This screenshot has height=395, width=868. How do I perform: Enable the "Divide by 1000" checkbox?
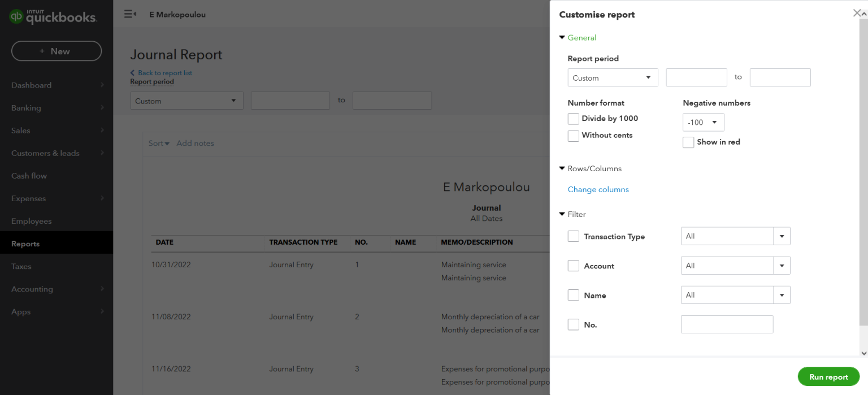coord(573,119)
